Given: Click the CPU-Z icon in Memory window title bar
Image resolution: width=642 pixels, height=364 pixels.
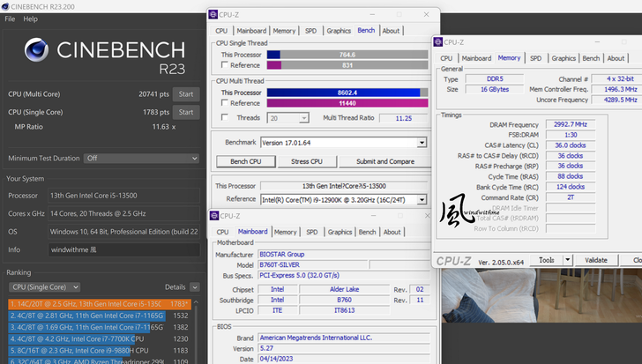Looking at the screenshot, I should click(437, 41).
